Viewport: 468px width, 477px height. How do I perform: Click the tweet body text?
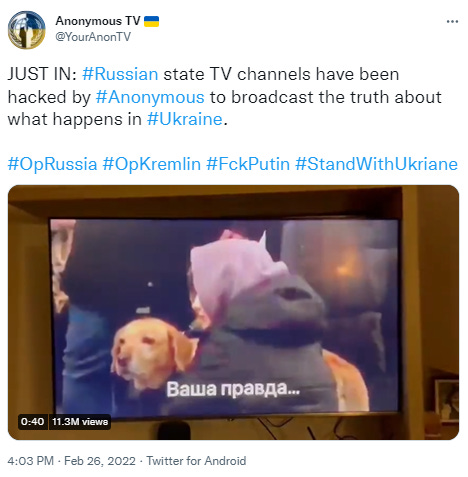pos(225,97)
